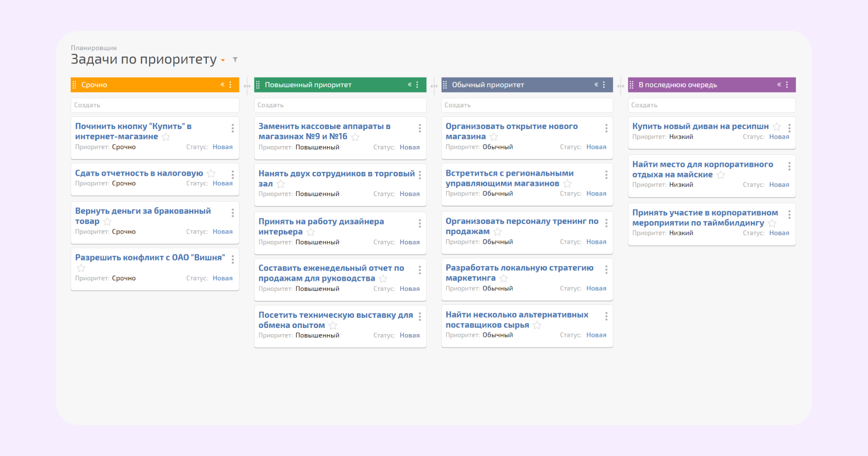Screen dimensions: 868x456
Task: Collapse the 'Срочно' column
Action: click(x=223, y=85)
